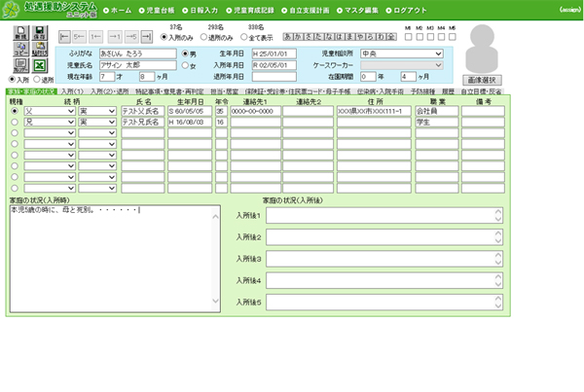The width and height of the screenshot is (584, 392).
Task: Filter names by ま kana button
Action: 349,37
